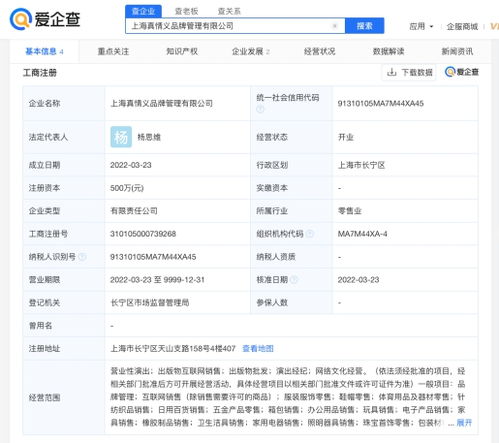Screen dimensions: 499x443
Task: Expand 经营范围 text with 展开
Action: click(x=464, y=423)
